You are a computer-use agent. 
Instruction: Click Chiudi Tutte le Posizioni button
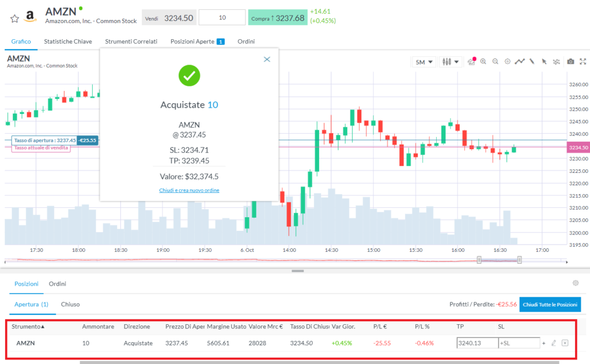click(x=550, y=304)
